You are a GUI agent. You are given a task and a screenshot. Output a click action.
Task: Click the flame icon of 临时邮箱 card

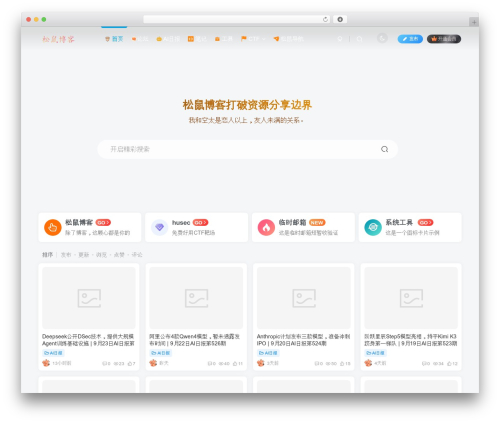(x=266, y=227)
